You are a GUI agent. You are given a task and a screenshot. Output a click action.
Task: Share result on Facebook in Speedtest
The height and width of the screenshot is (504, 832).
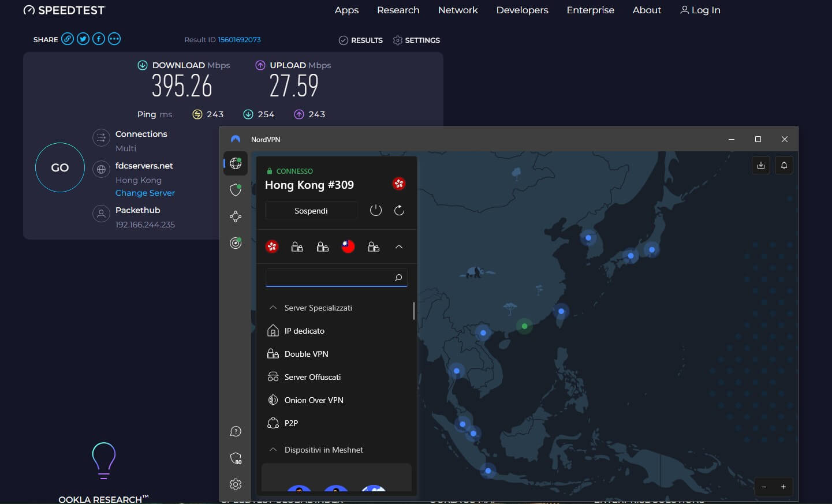(99, 39)
